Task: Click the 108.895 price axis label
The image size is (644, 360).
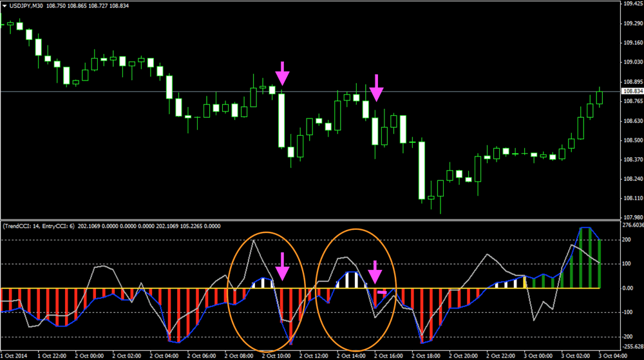Action: point(633,82)
